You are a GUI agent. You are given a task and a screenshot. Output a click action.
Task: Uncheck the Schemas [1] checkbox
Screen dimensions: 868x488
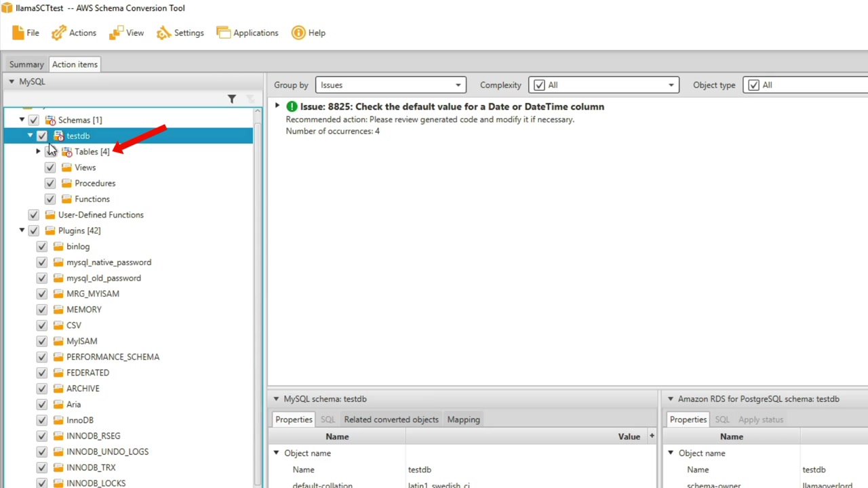pyautogui.click(x=34, y=120)
